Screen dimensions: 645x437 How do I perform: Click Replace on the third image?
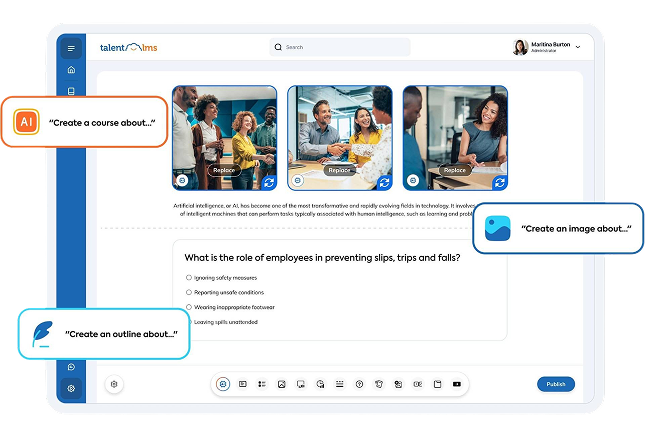(454, 170)
